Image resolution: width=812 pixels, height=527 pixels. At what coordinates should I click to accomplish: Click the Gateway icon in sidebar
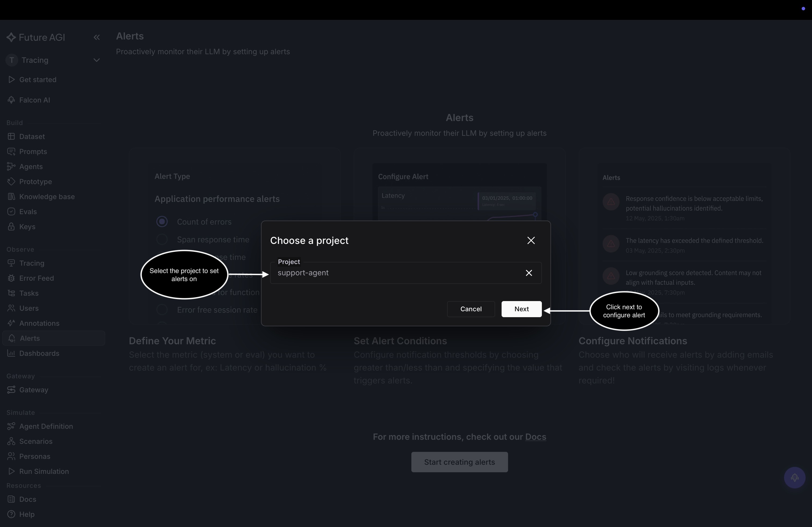(x=11, y=390)
